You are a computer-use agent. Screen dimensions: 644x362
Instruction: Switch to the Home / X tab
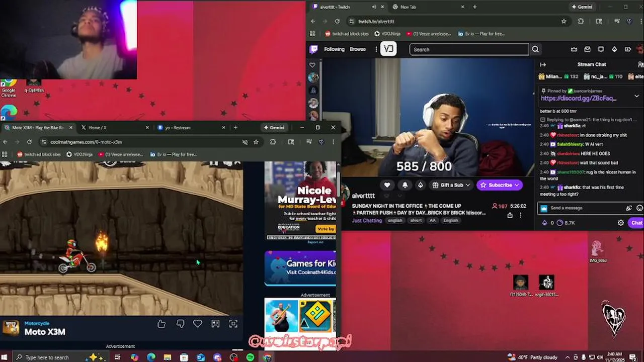(115, 128)
